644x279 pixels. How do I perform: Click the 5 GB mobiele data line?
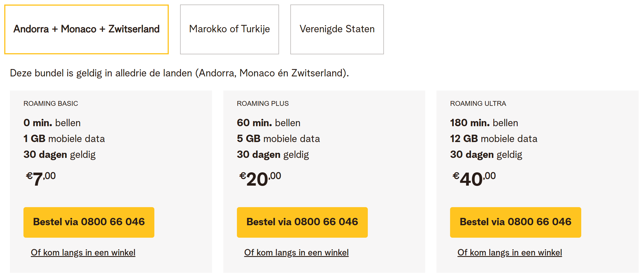coord(278,139)
